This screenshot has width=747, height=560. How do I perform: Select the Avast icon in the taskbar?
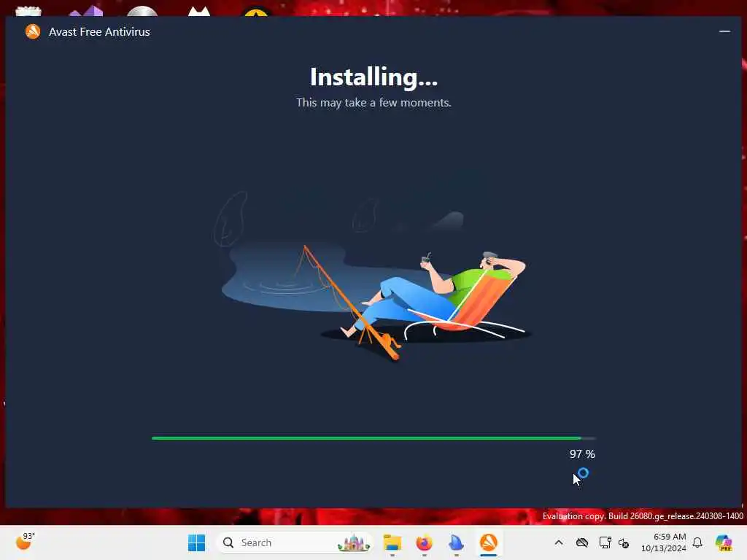(488, 542)
